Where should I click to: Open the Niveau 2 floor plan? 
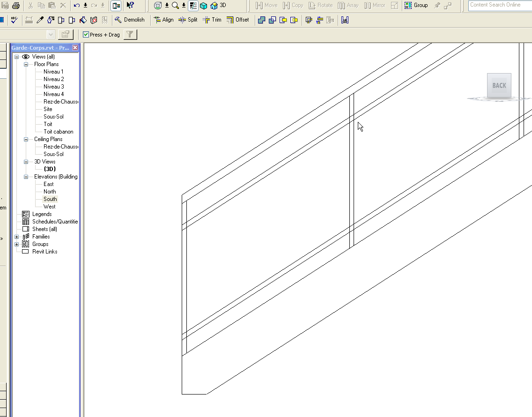pyautogui.click(x=53, y=79)
